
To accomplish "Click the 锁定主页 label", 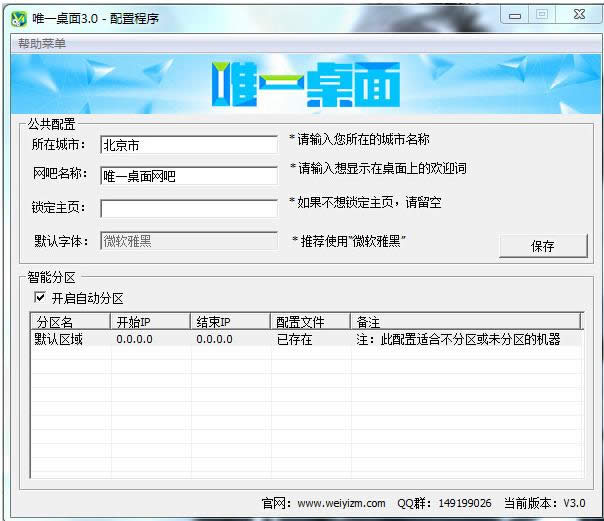I will pyautogui.click(x=59, y=208).
